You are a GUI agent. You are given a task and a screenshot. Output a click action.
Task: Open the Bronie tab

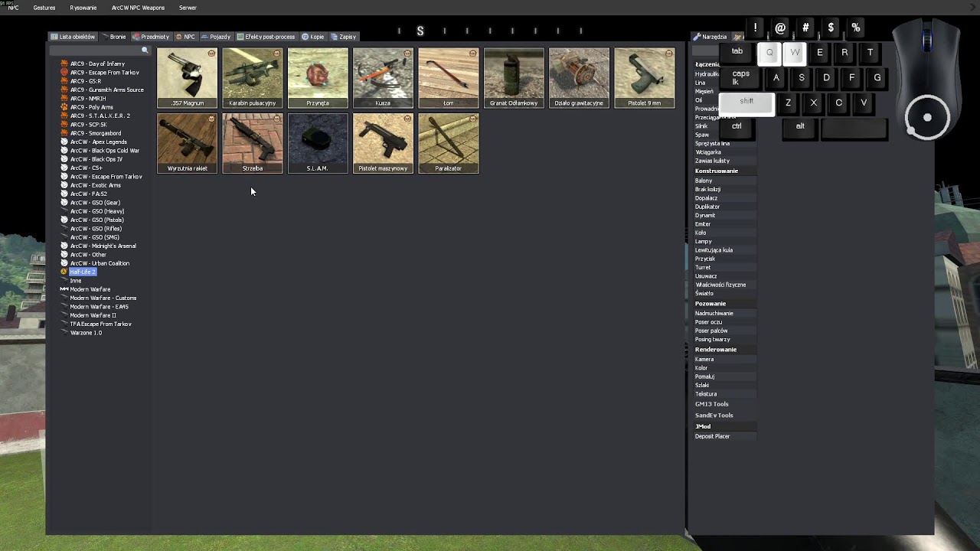pos(115,37)
